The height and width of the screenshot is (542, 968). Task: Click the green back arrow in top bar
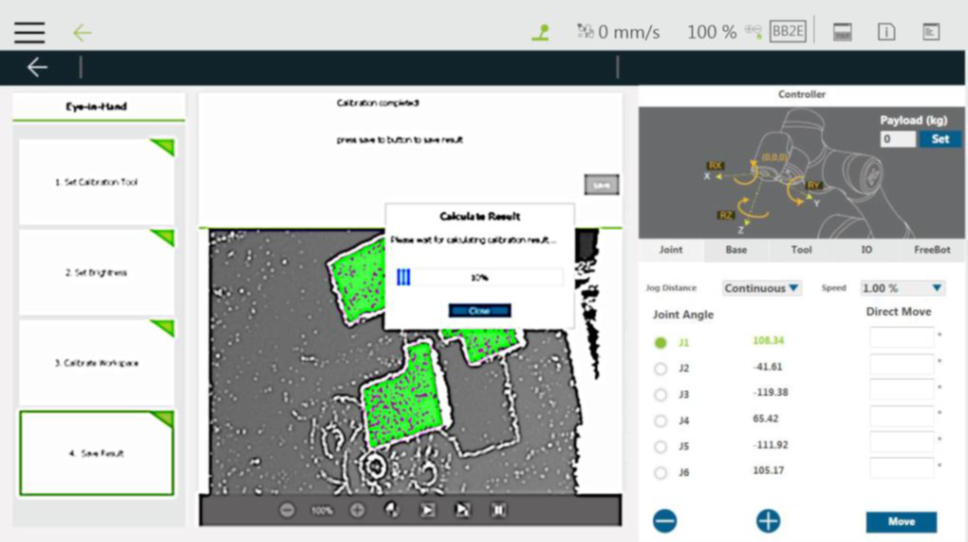82,32
